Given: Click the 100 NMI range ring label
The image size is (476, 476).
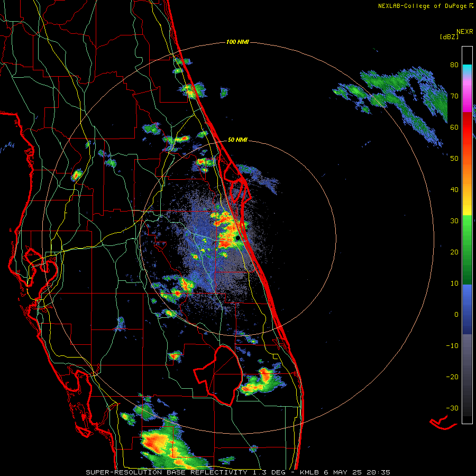Looking at the screenshot, I should tap(237, 42).
